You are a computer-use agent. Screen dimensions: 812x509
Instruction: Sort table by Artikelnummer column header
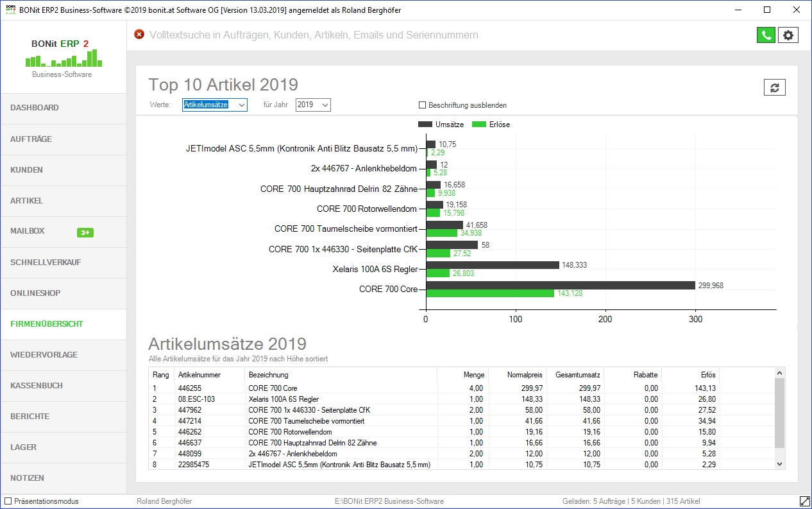(x=209, y=374)
